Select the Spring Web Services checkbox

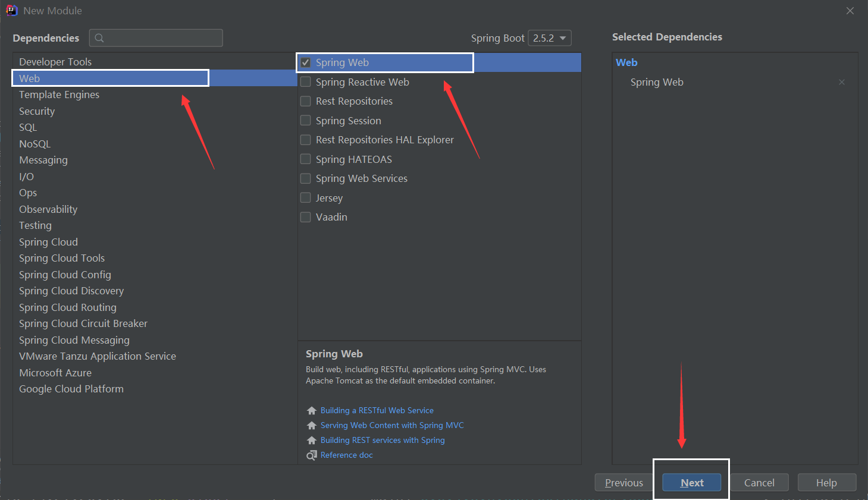(x=306, y=178)
